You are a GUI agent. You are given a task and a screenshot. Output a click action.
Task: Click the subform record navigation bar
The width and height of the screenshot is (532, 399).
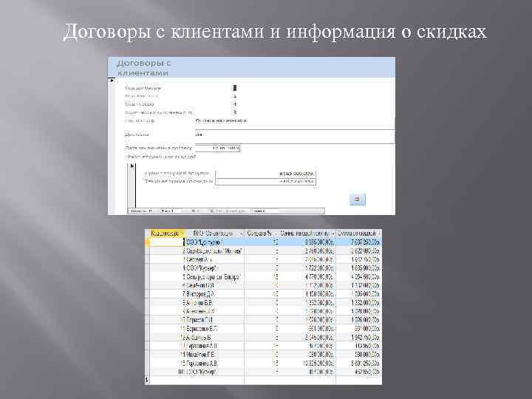click(x=226, y=211)
